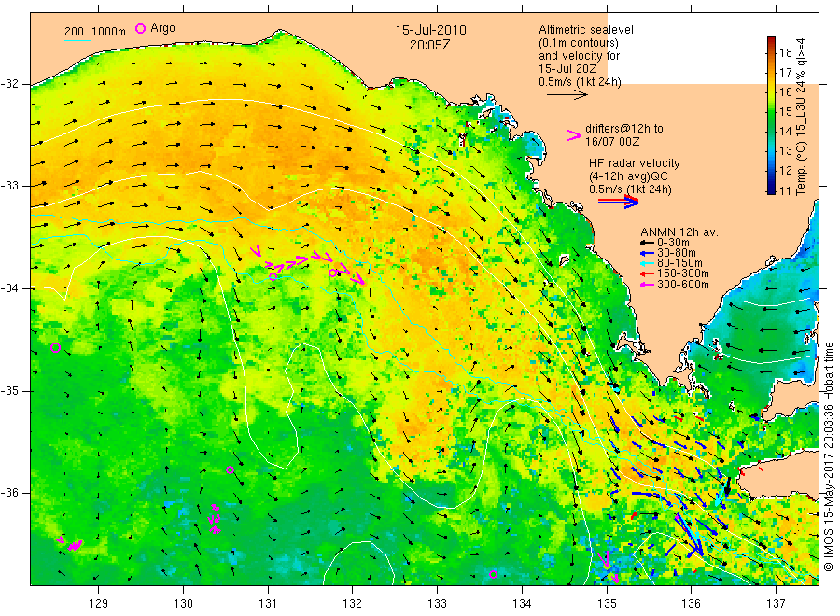Click the '16/07 00Z' text
This screenshot has width=840, height=616.
pyautogui.click(x=612, y=142)
